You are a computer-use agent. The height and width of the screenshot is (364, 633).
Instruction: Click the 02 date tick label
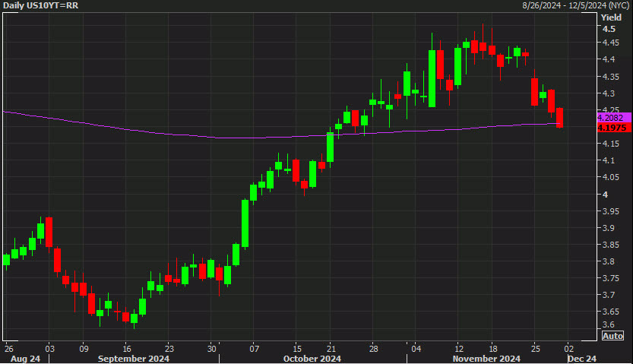pos(569,349)
